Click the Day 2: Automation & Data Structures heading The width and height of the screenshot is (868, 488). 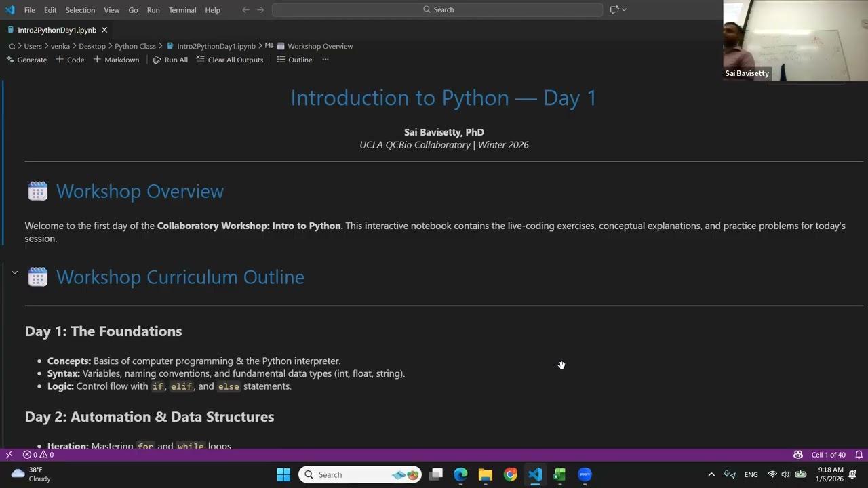(x=149, y=417)
